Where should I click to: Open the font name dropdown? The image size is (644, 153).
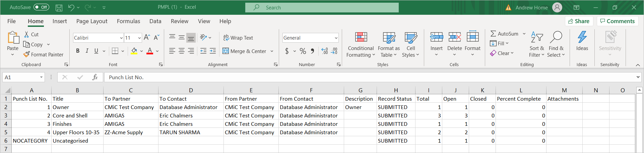point(121,38)
